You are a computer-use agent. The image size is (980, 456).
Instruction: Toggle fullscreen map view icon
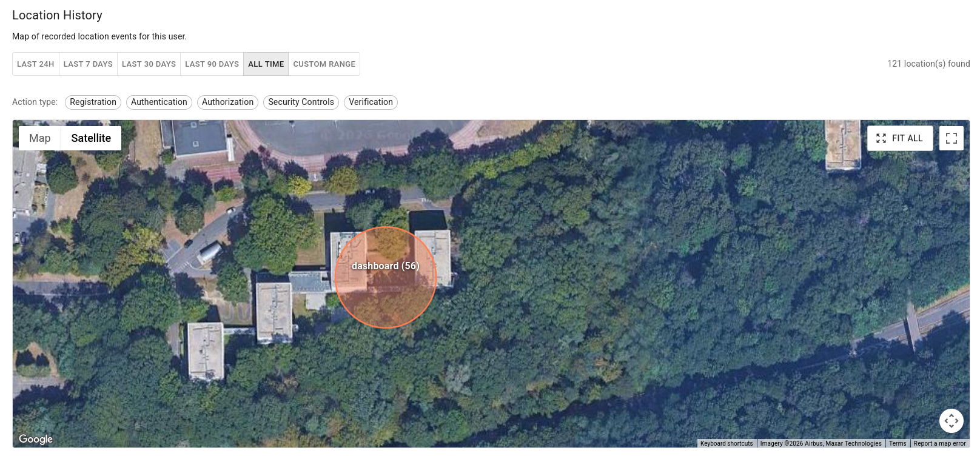[951, 138]
